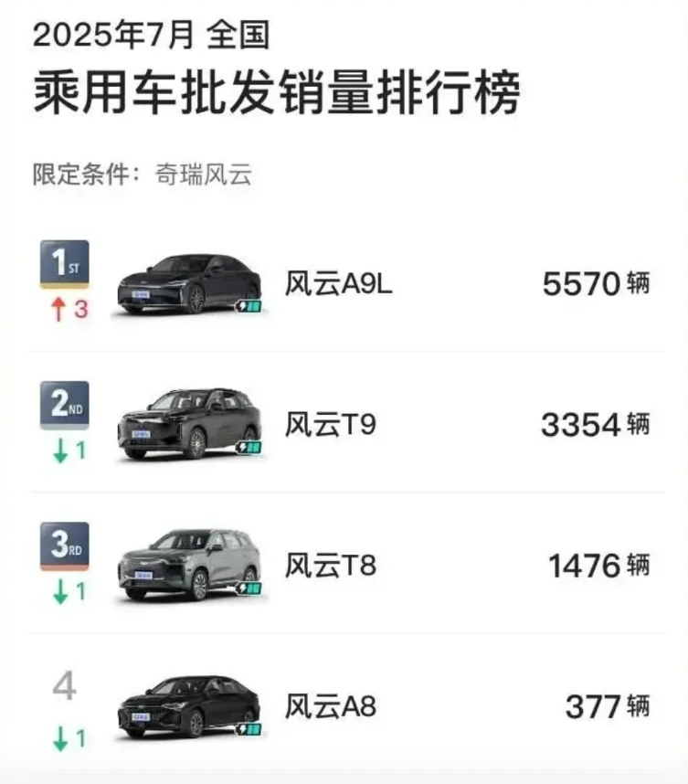This screenshot has width=688, height=784.
Task: View the 风云T8 car image
Action: (x=187, y=565)
